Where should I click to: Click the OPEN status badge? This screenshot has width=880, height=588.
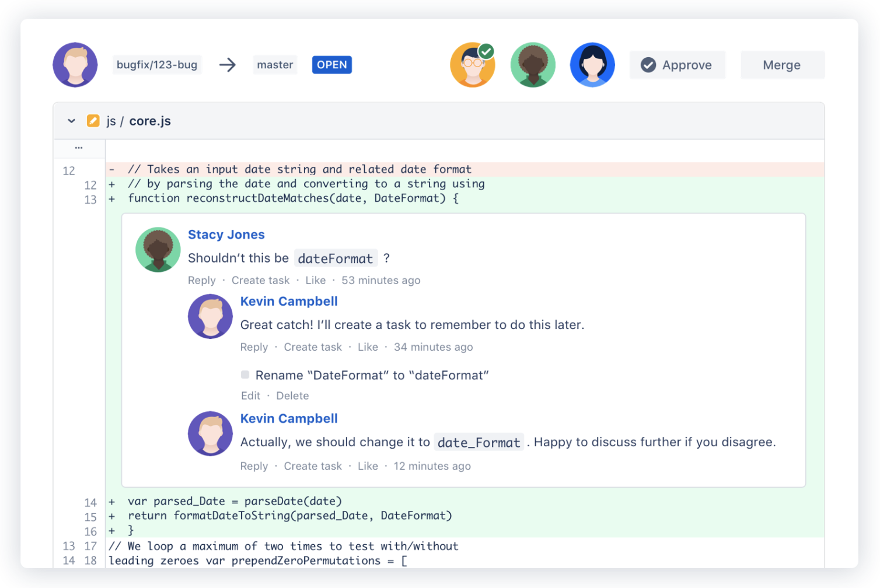point(332,65)
